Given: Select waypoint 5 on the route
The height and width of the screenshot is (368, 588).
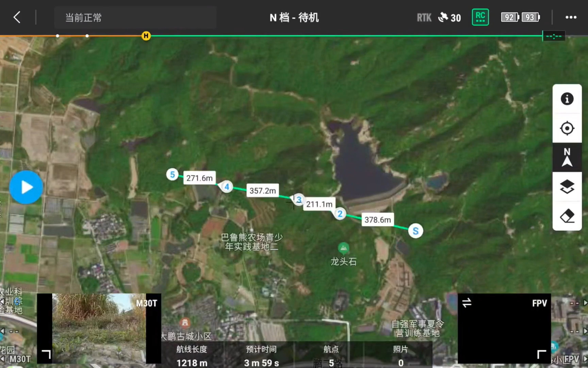Looking at the screenshot, I should click(173, 174).
